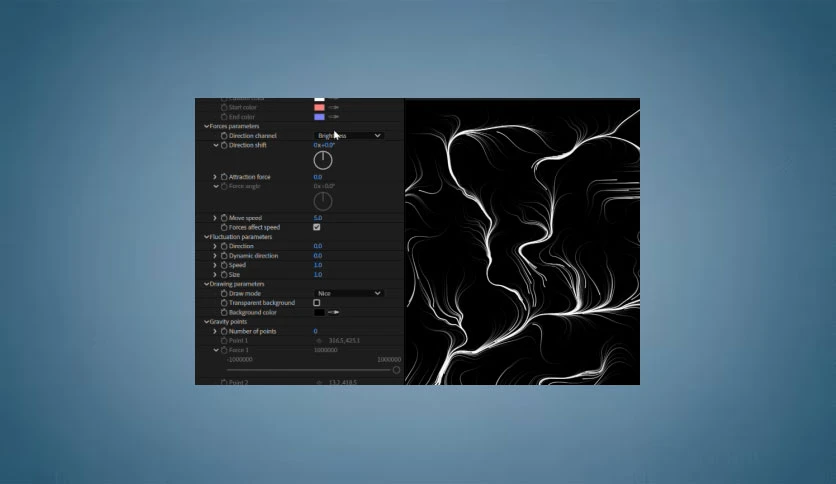The width and height of the screenshot is (836, 484).
Task: Click the fluctuation Speed value 1.0
Action: tap(318, 265)
